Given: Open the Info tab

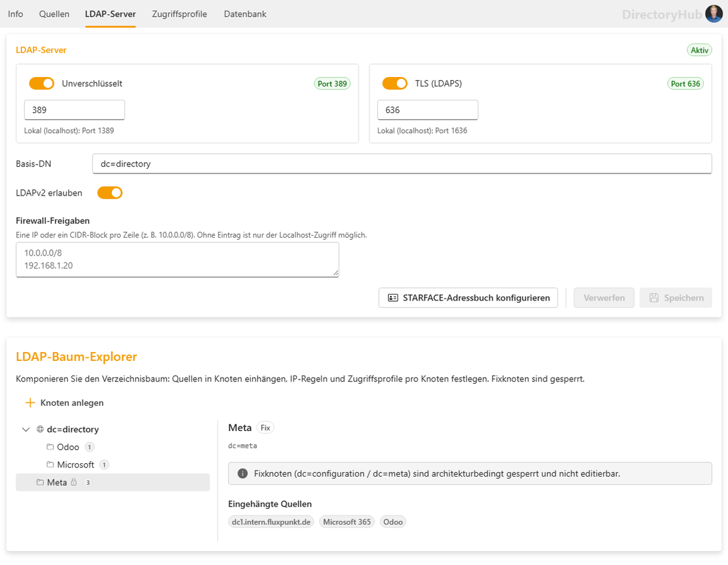Looking at the screenshot, I should coord(15,14).
